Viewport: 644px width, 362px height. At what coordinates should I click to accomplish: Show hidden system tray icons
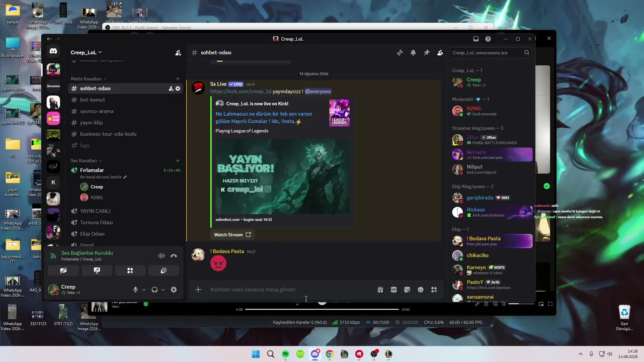tap(580, 354)
